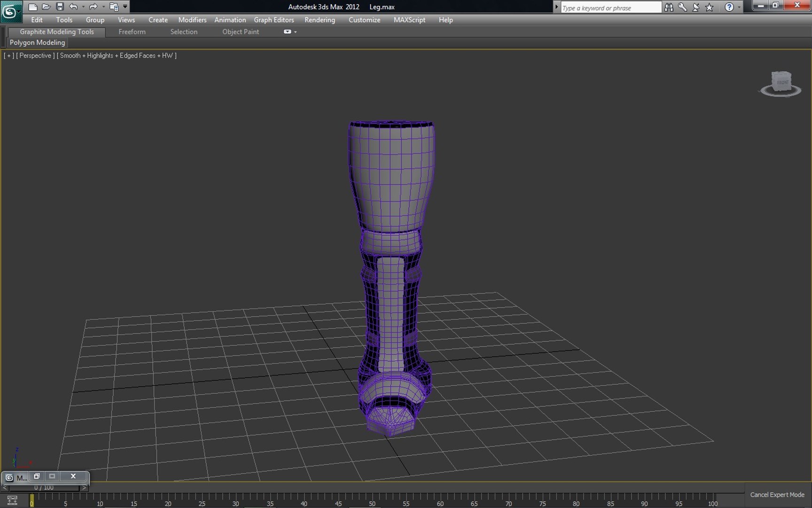This screenshot has width=812, height=508.
Task: Switch to the Freeform ribbon tab
Action: (x=132, y=32)
